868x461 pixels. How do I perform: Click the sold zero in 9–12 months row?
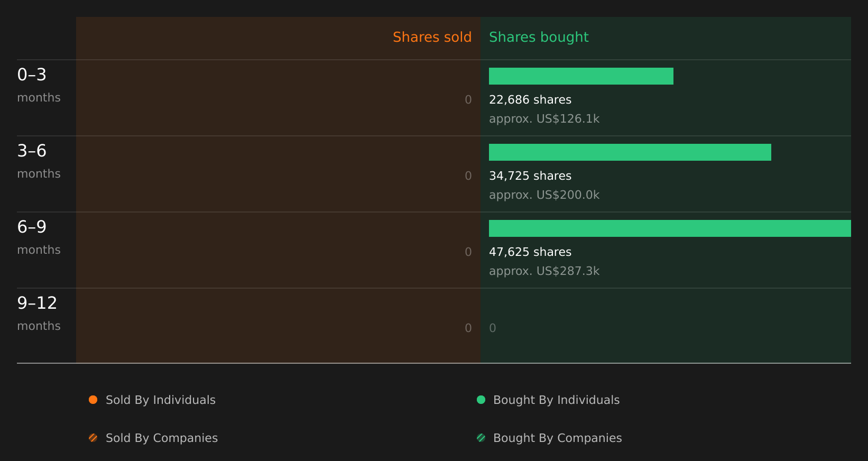tap(468, 328)
